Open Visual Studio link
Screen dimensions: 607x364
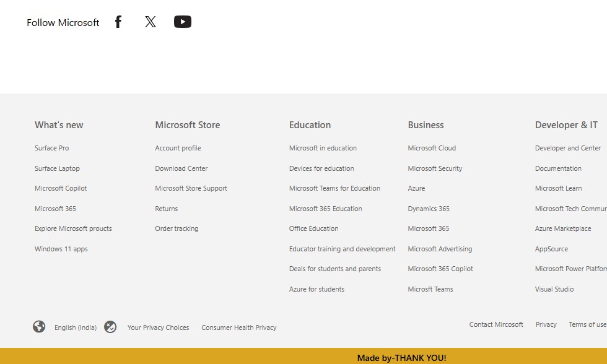(x=554, y=289)
